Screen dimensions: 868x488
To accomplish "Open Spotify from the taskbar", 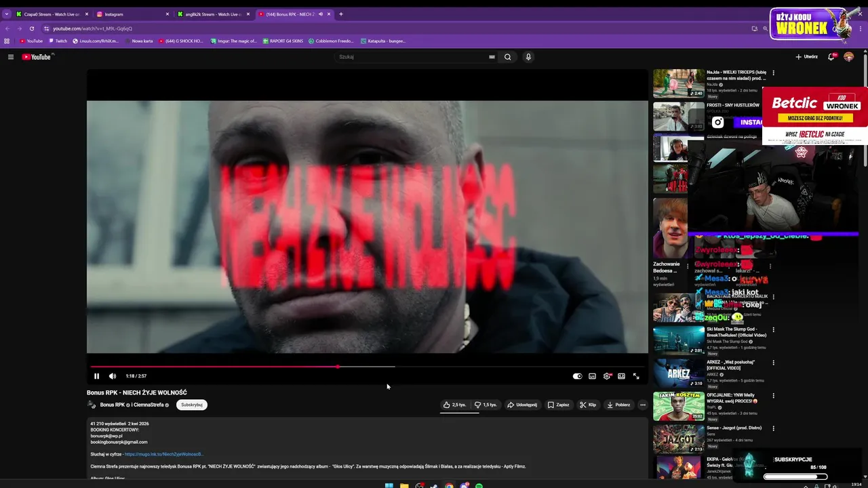I will coord(479,485).
